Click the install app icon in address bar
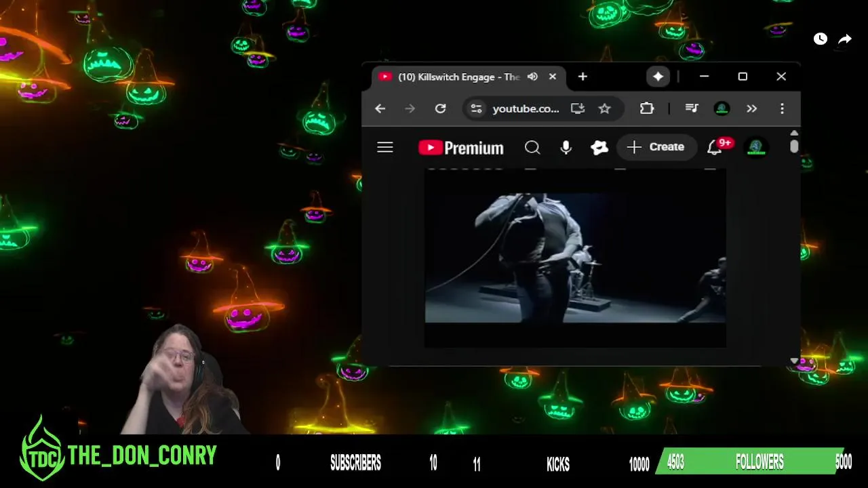This screenshot has width=868, height=488. [x=578, y=108]
